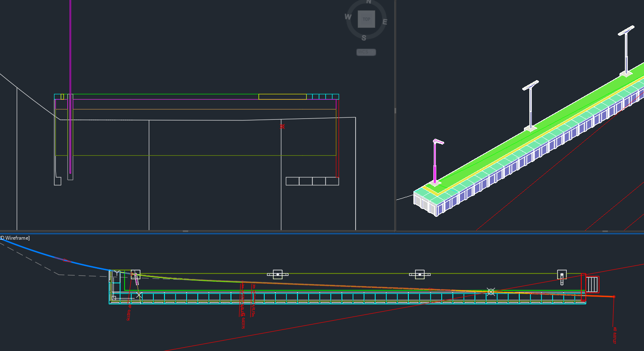The image size is (644, 351).
Task: Click the E direction on the ViewCube compass
Action: point(385,22)
